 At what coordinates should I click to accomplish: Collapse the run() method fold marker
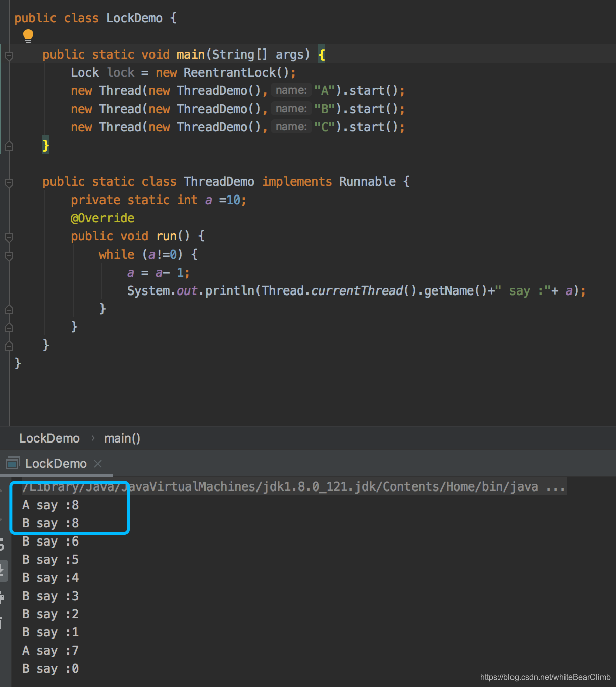point(9,237)
